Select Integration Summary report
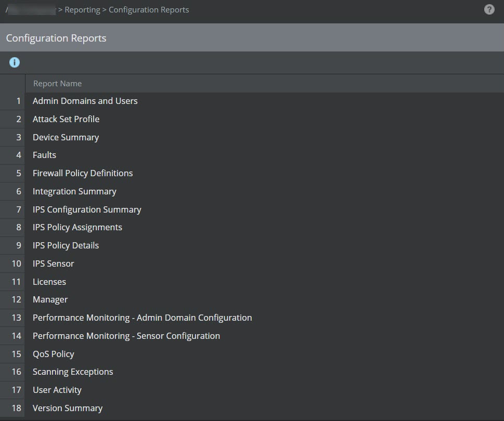This screenshot has height=421, width=504. coord(74,191)
